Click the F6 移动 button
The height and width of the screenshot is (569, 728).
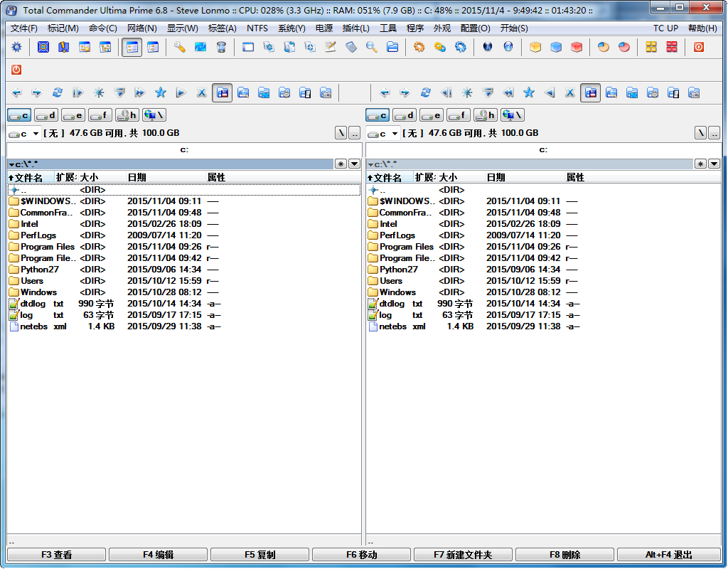[x=362, y=555]
